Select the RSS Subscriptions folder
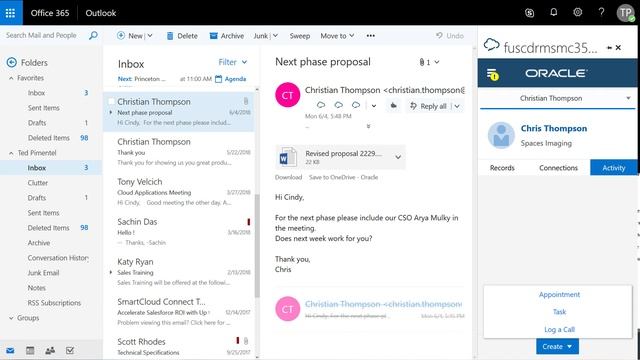 pos(54,303)
